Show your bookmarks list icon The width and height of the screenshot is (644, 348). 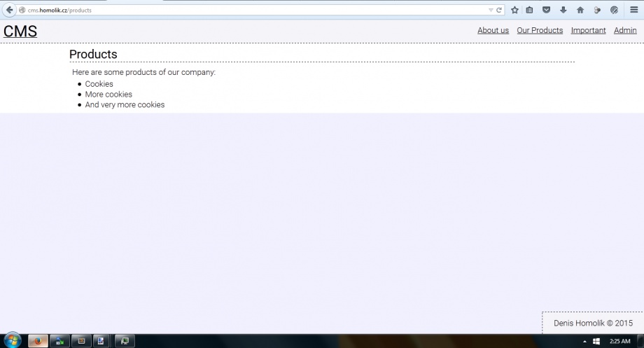click(529, 11)
